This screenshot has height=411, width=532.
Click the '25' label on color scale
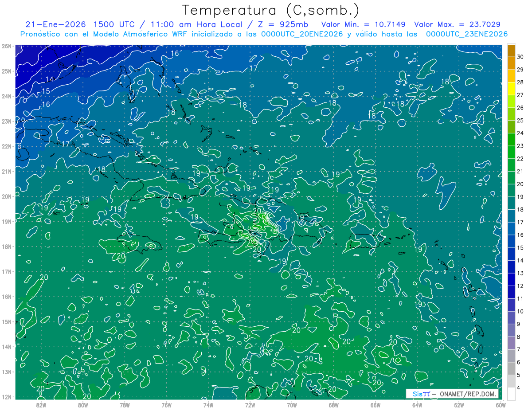point(520,121)
